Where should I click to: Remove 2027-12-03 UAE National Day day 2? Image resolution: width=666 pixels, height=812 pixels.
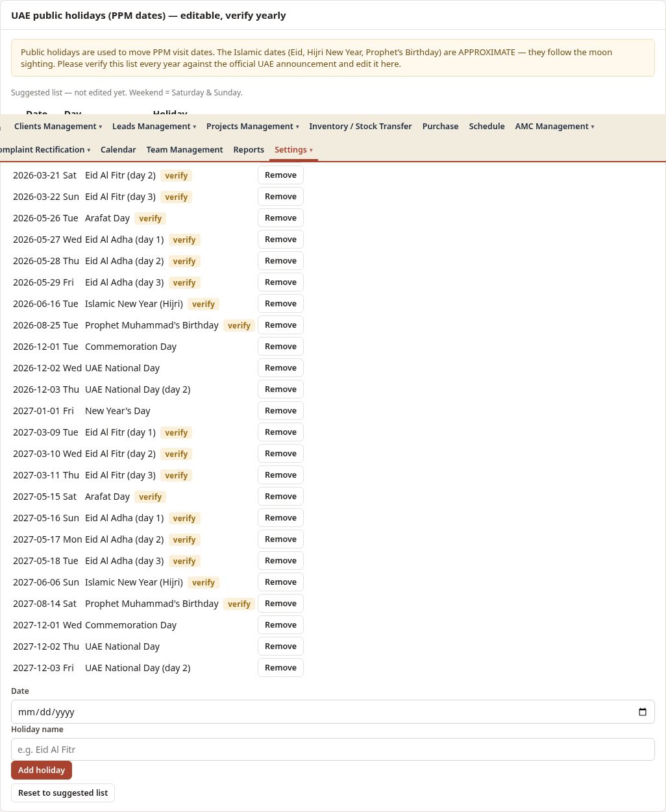click(280, 668)
